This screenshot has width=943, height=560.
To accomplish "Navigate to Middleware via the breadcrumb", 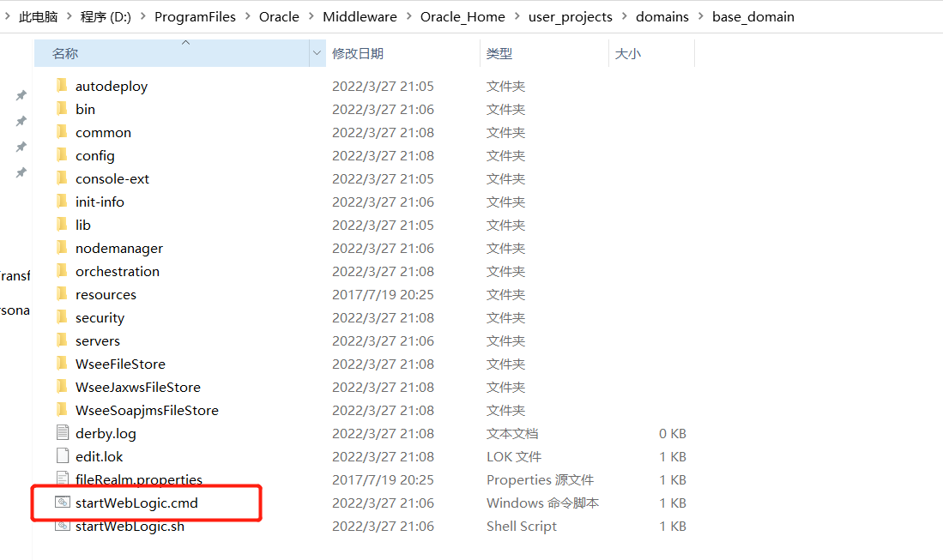I will 360,16.
